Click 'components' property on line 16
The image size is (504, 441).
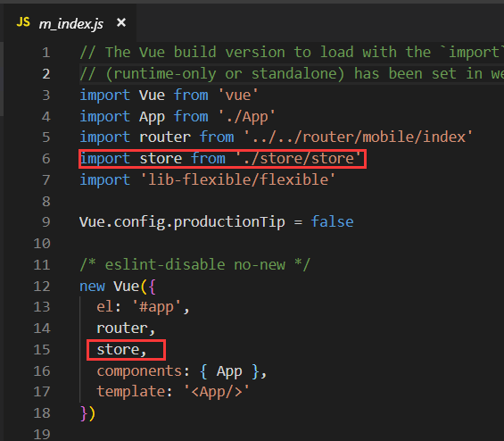(x=139, y=371)
